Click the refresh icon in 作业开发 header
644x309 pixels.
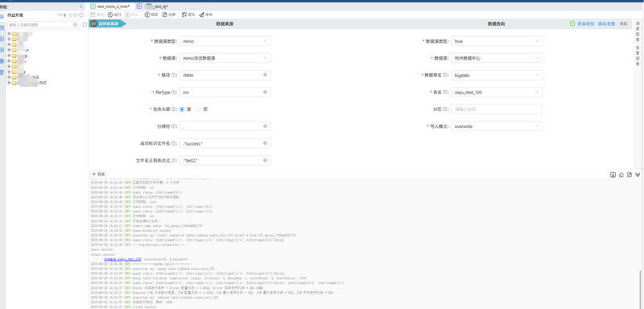tap(76, 14)
